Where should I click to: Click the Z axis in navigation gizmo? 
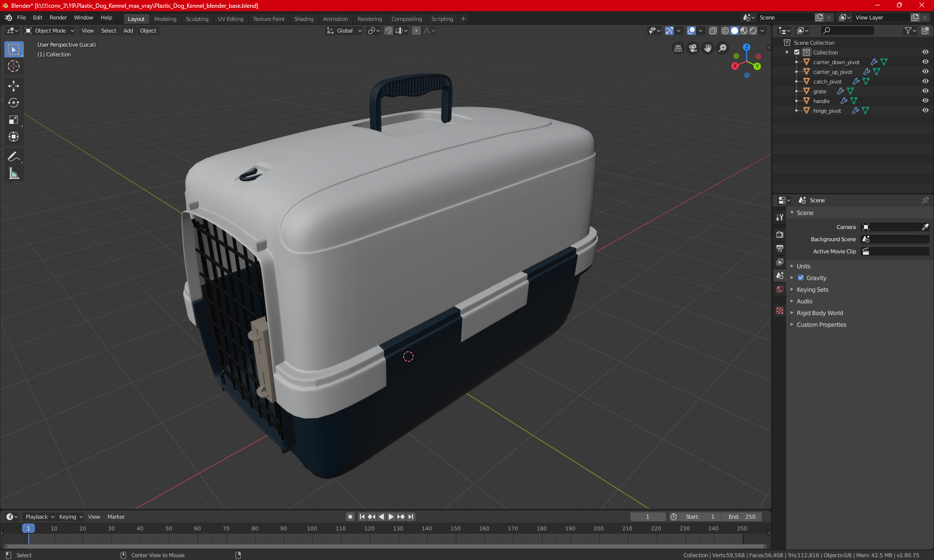(746, 47)
